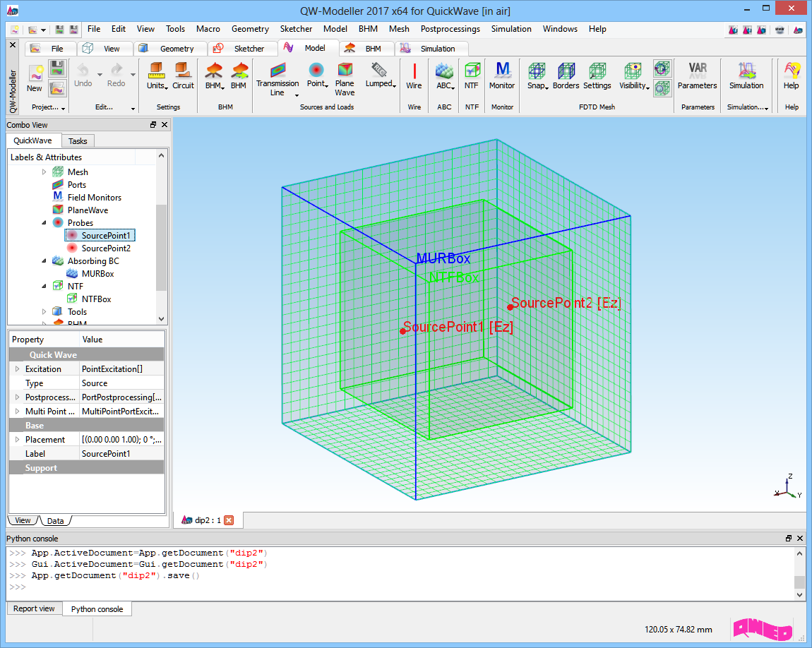812x648 pixels.
Task: Expand the Excitation property row
Action: (17, 369)
